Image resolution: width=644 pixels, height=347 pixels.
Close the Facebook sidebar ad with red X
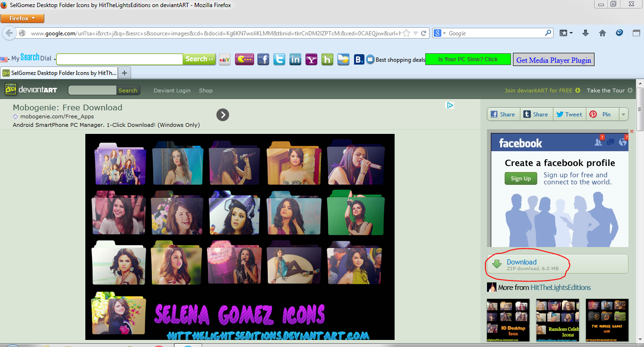click(x=632, y=131)
